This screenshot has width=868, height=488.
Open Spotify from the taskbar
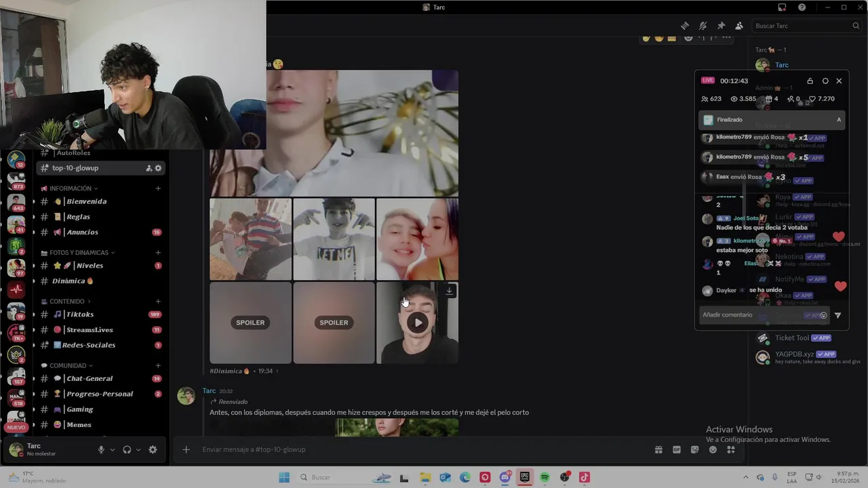pyautogui.click(x=545, y=477)
